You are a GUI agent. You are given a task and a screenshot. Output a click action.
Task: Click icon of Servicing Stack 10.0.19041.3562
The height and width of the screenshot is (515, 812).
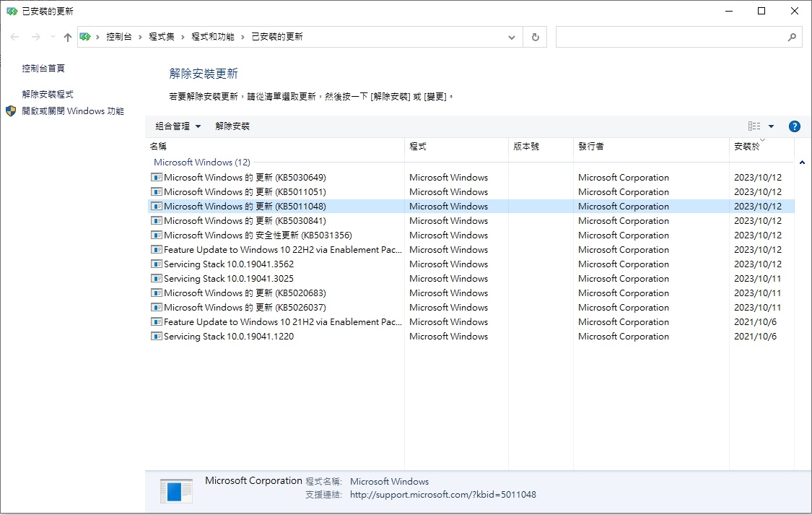pos(157,264)
